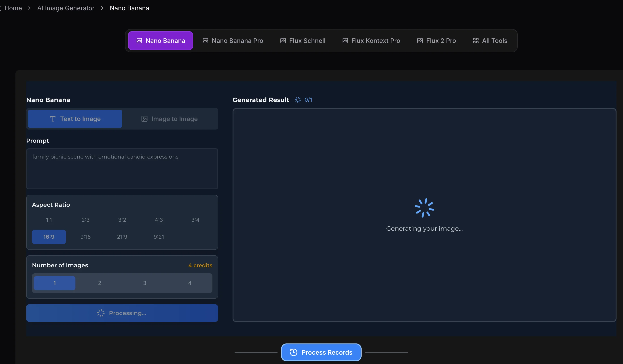Click the history clock icon in Process Records
Viewport: 623px width, 364px height.
pos(293,352)
